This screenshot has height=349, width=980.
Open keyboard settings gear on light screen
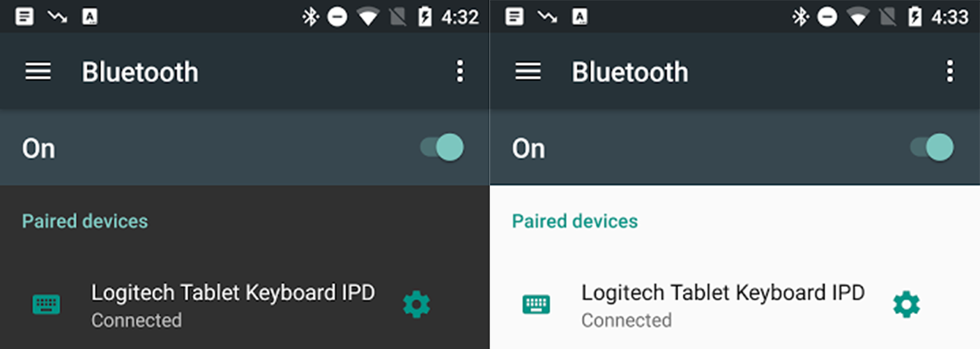[906, 305]
